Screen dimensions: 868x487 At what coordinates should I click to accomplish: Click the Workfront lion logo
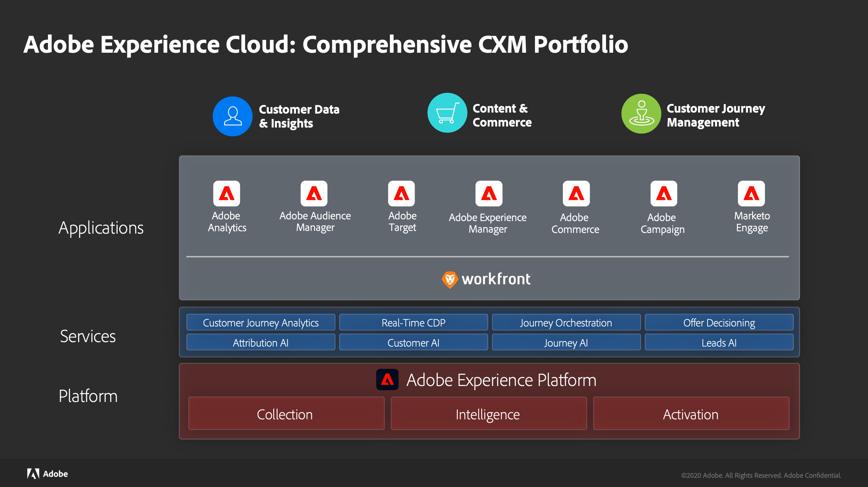(450, 280)
